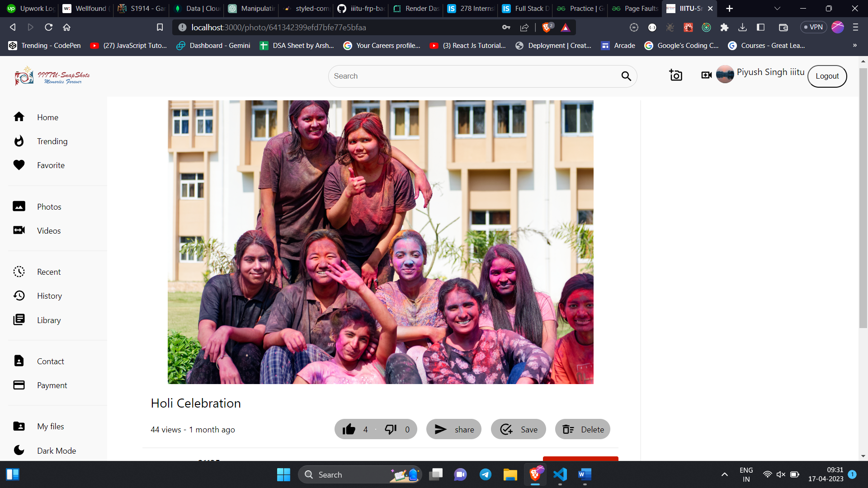Click the Logout button
Screen dimensions: 868x488
coord(827,76)
